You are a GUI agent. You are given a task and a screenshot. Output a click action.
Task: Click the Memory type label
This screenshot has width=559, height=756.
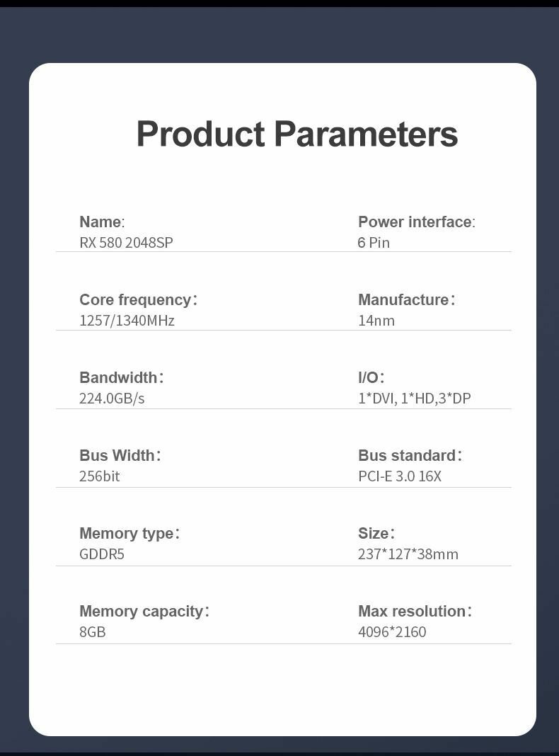pyautogui.click(x=129, y=534)
